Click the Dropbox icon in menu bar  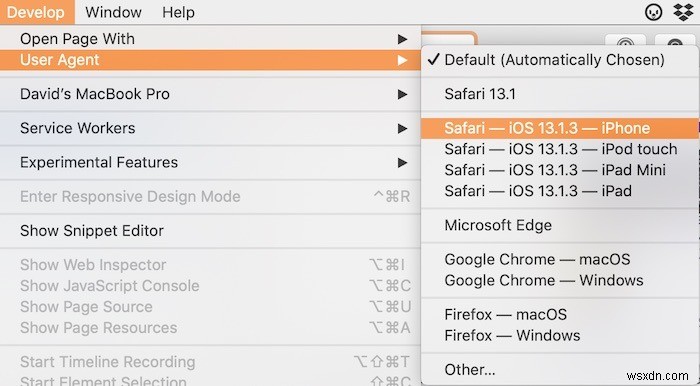pyautogui.click(x=683, y=12)
